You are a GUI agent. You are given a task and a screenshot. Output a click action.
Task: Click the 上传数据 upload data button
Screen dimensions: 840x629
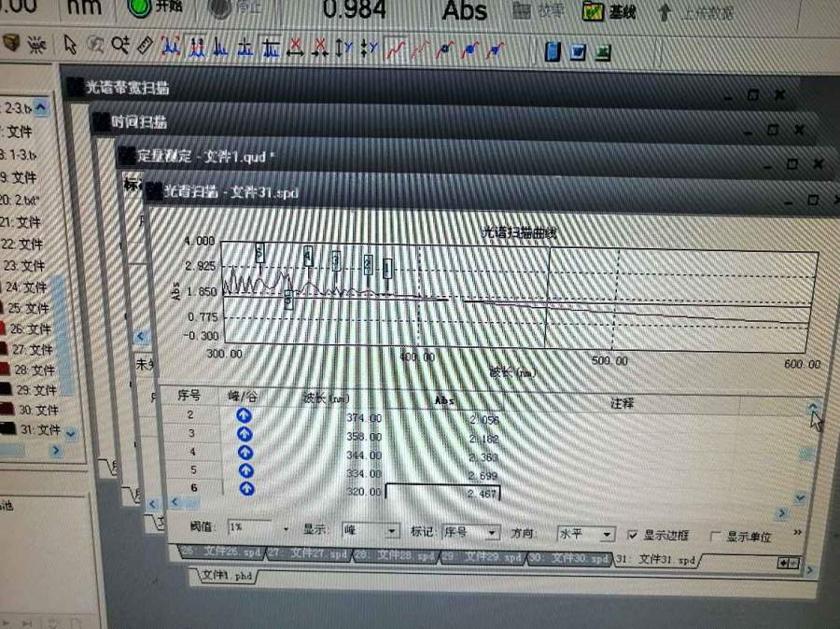coord(696,12)
